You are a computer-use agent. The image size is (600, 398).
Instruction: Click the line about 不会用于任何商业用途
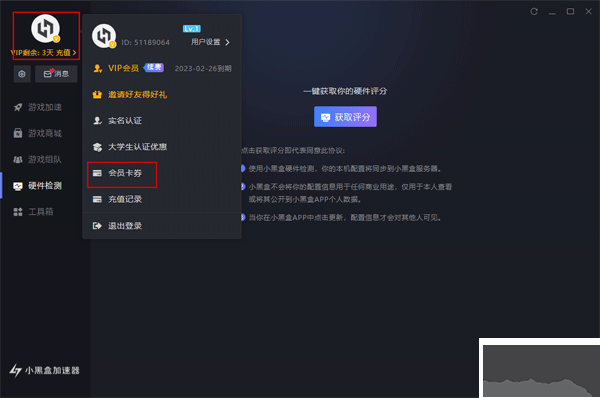[350, 193]
